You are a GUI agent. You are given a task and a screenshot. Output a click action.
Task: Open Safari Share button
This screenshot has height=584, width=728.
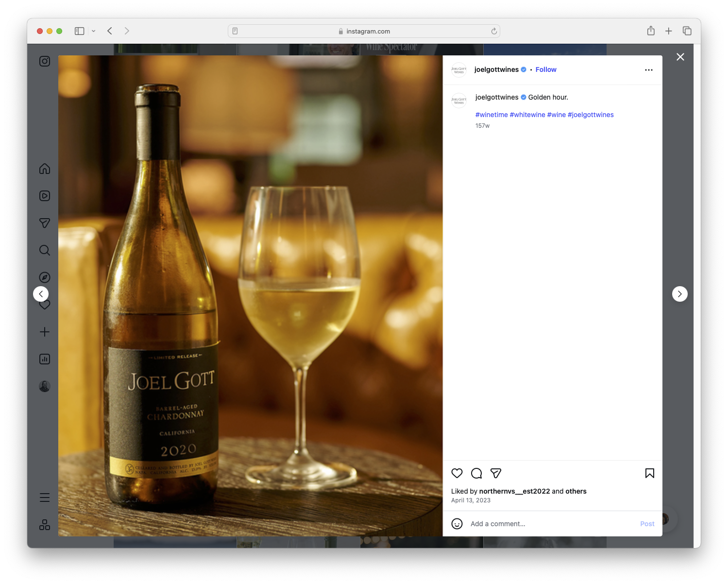651,31
